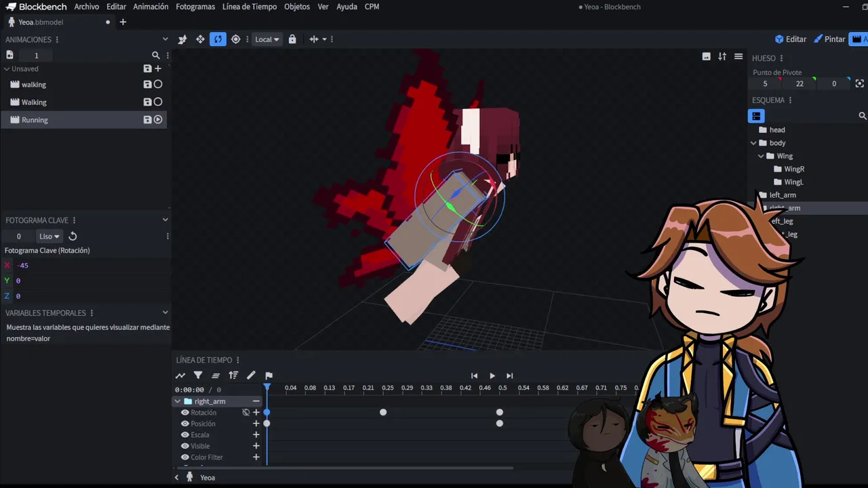
Task: Collapse the ANIMACIONES panel
Action: [165, 39]
